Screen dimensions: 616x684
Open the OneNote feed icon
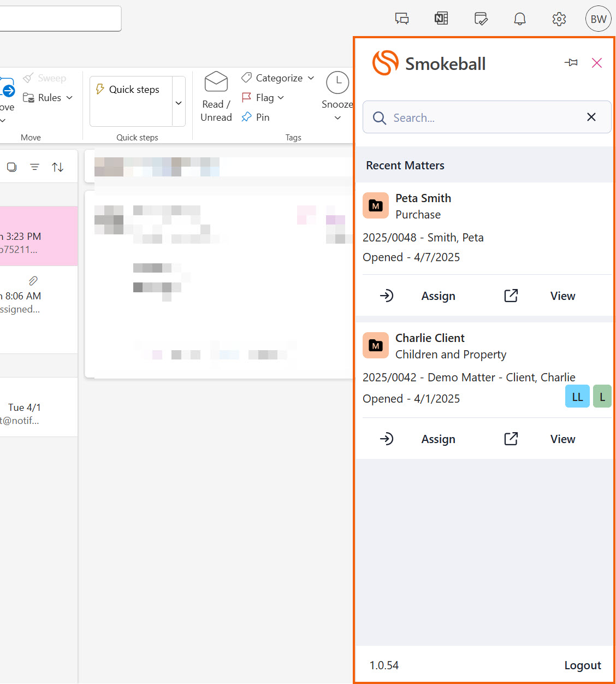point(441,19)
